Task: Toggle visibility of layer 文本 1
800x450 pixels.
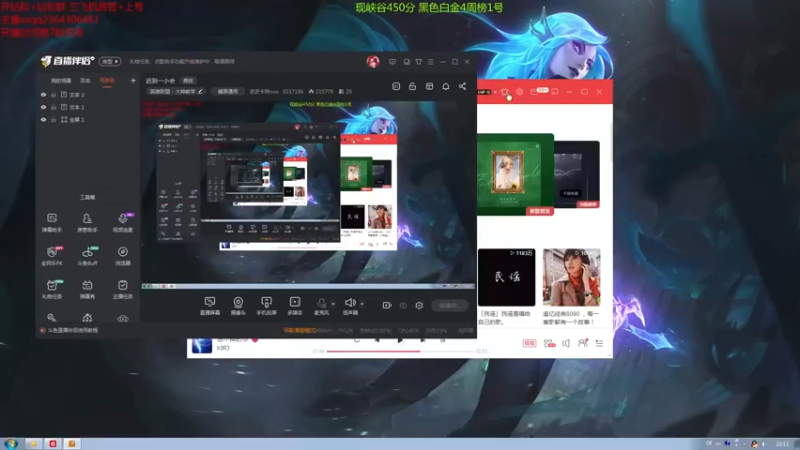Action: click(43, 107)
